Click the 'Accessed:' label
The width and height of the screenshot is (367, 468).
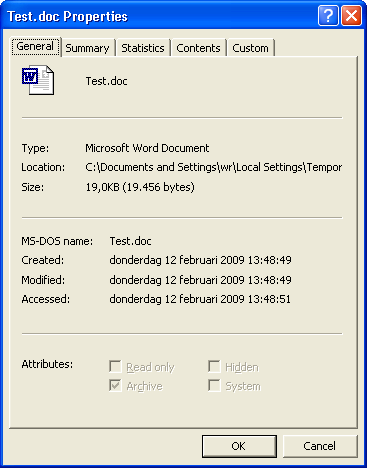point(46,299)
